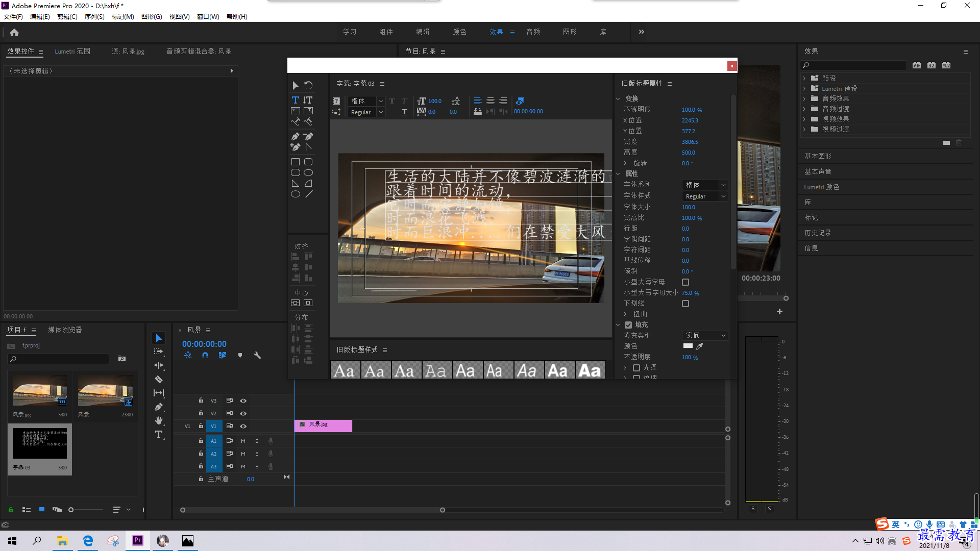Screen dimensions: 980x551
Task: Expand the 音频过渡 folder in Effects panel
Action: [804, 109]
